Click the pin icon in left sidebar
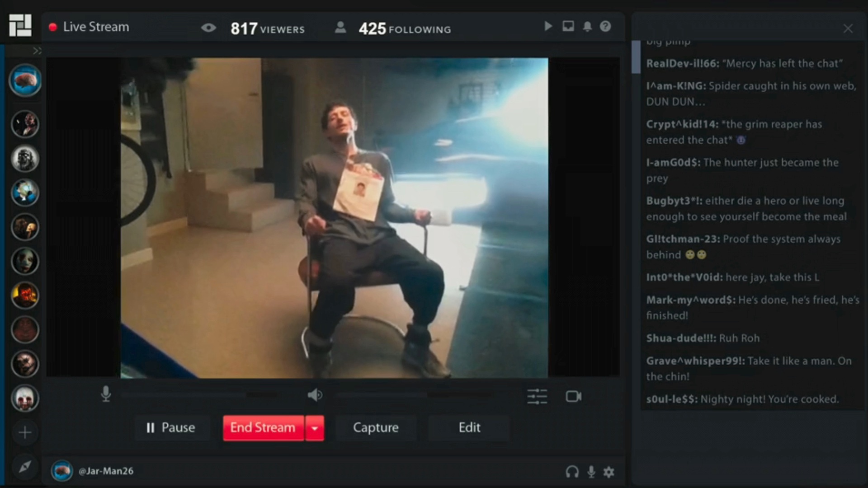The image size is (868, 488). [x=25, y=467]
